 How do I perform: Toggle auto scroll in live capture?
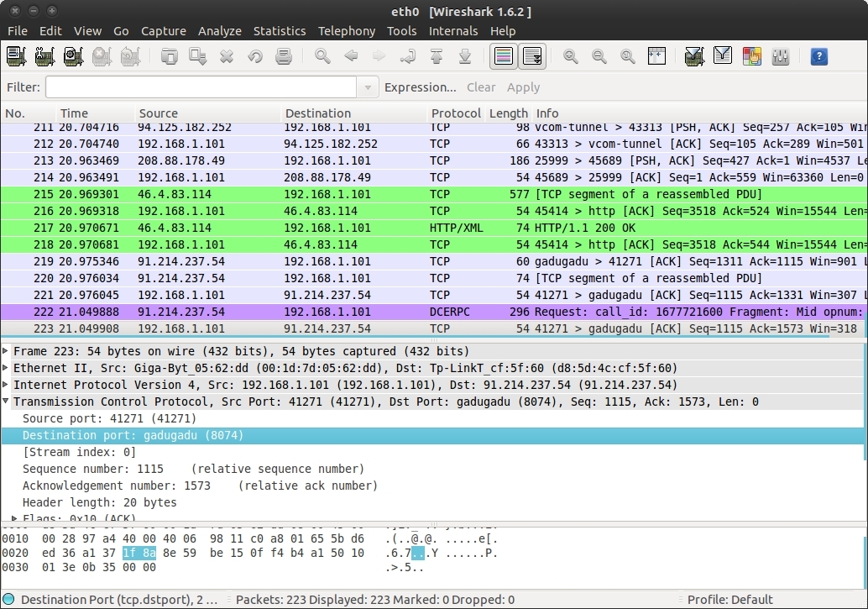click(532, 56)
